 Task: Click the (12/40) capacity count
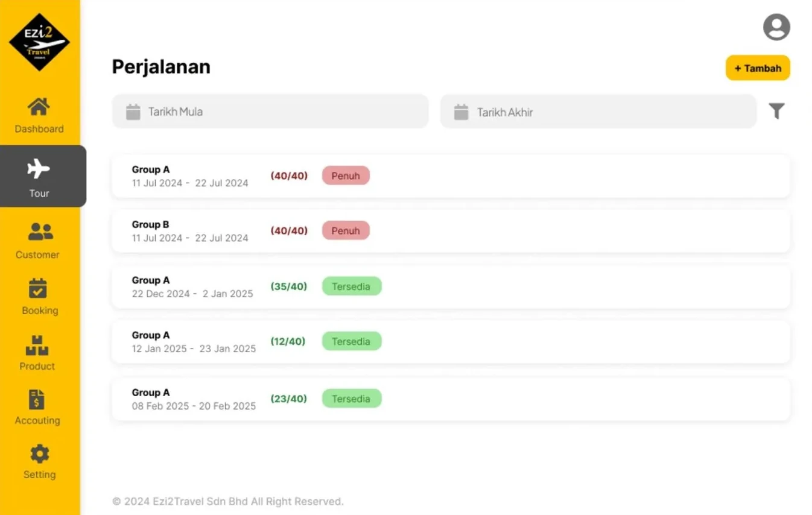[x=288, y=341]
